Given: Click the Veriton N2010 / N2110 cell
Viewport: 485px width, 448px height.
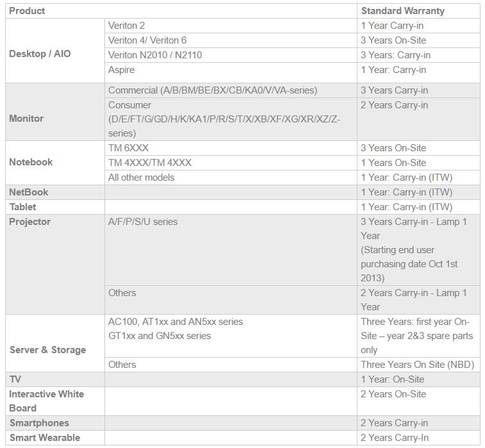Looking at the screenshot, I should pyautogui.click(x=155, y=55).
